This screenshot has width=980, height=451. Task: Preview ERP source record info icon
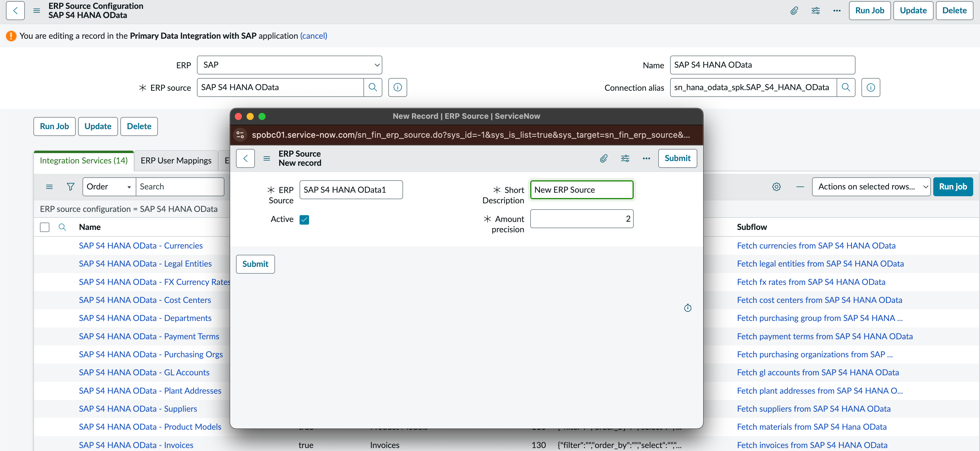397,87
